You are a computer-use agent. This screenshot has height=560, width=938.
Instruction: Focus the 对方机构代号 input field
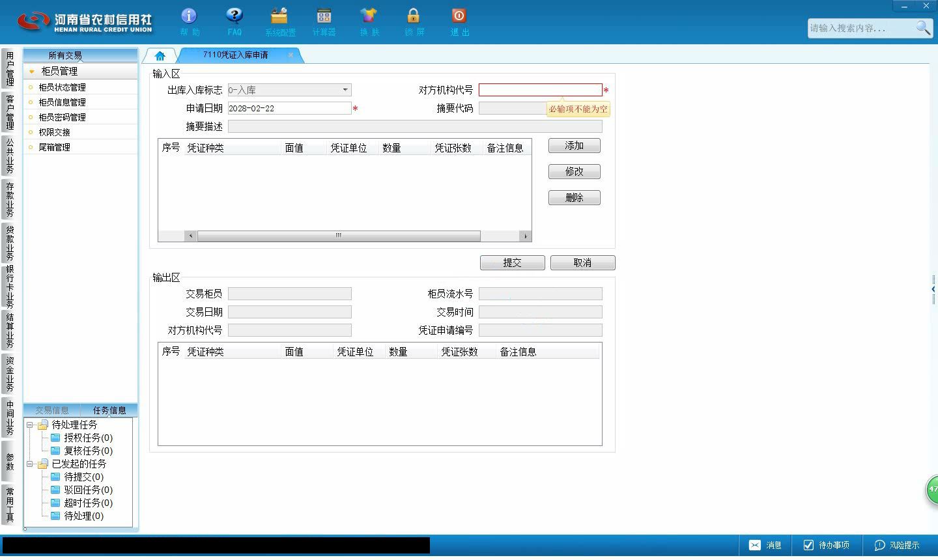541,90
